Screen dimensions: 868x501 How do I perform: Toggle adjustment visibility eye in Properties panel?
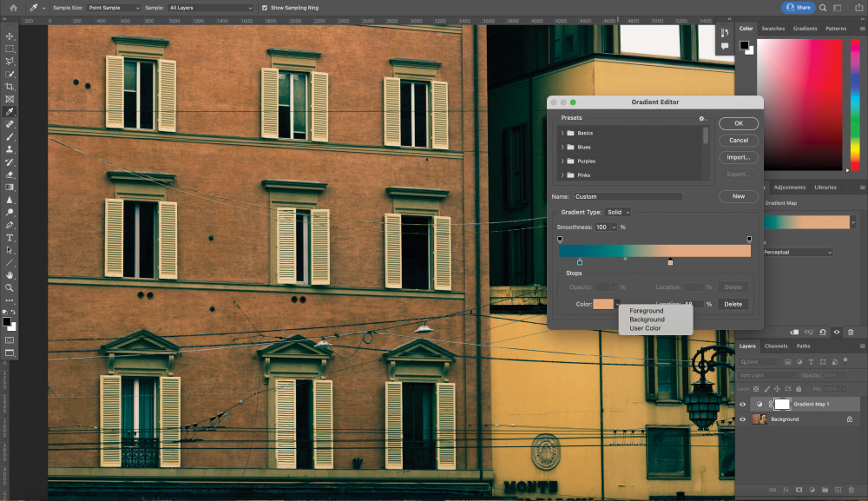click(837, 333)
